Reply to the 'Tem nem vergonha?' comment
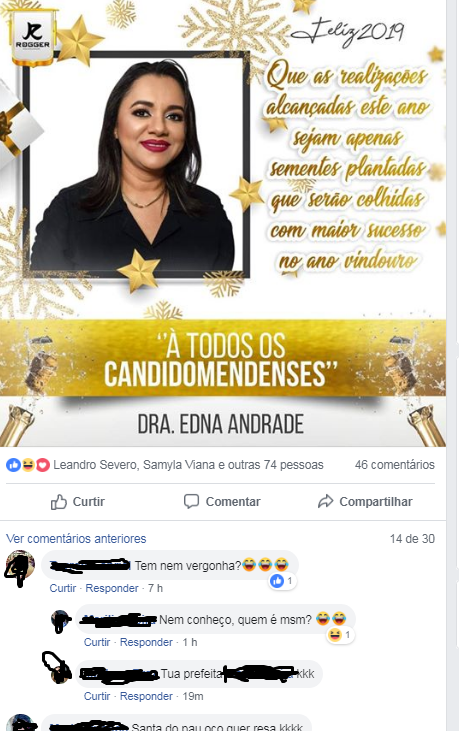The width and height of the screenshot is (459, 731). point(112,588)
